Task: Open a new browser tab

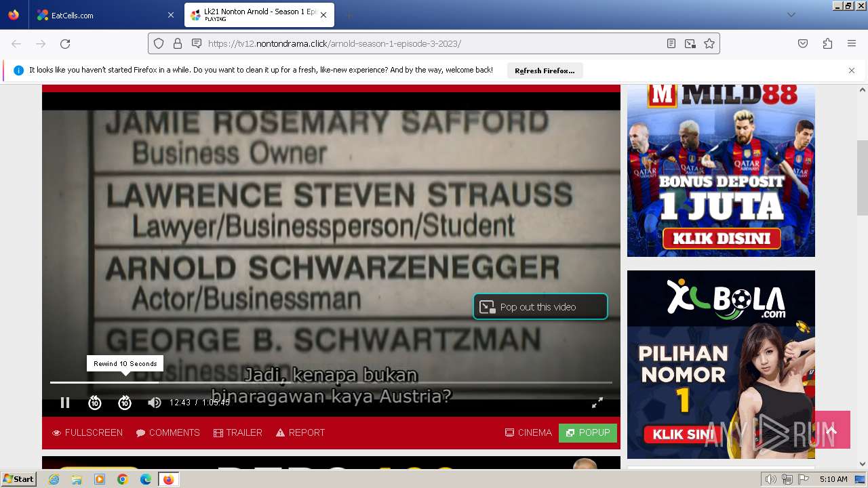Action: coord(349,15)
